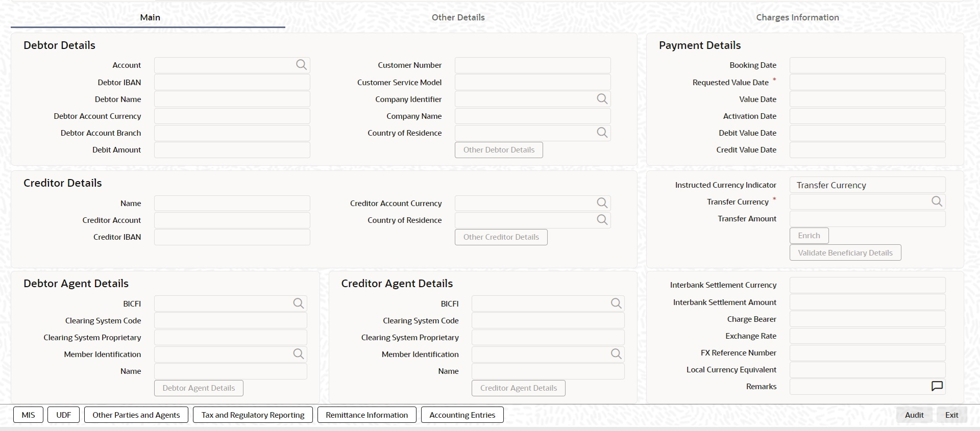Open Debtor Agent Details button
The image size is (980, 431).
[x=199, y=388]
